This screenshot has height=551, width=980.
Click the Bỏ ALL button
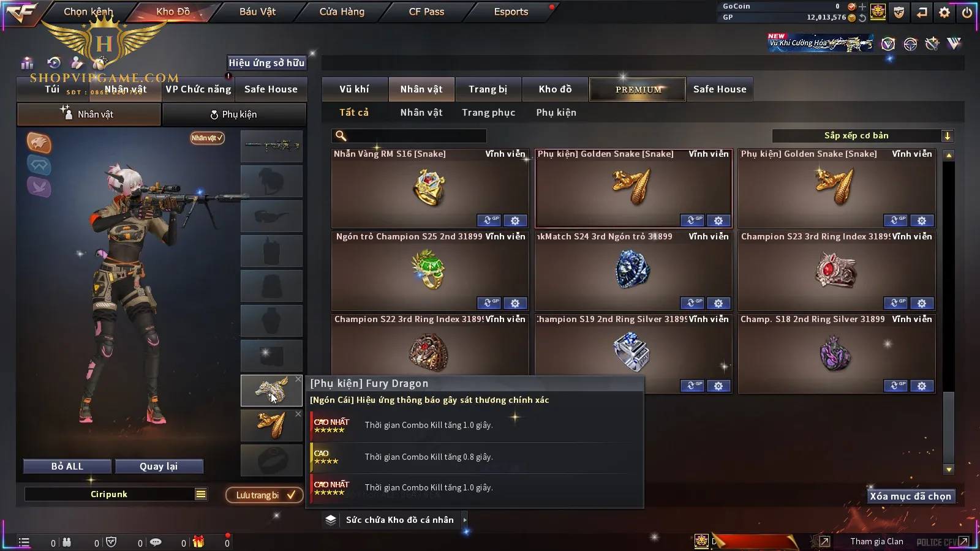click(x=67, y=467)
